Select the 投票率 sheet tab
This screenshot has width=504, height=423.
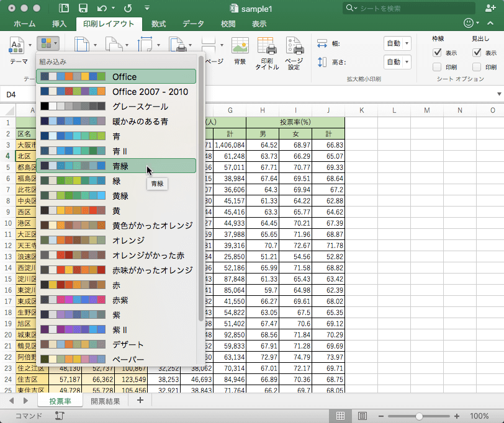coord(60,401)
